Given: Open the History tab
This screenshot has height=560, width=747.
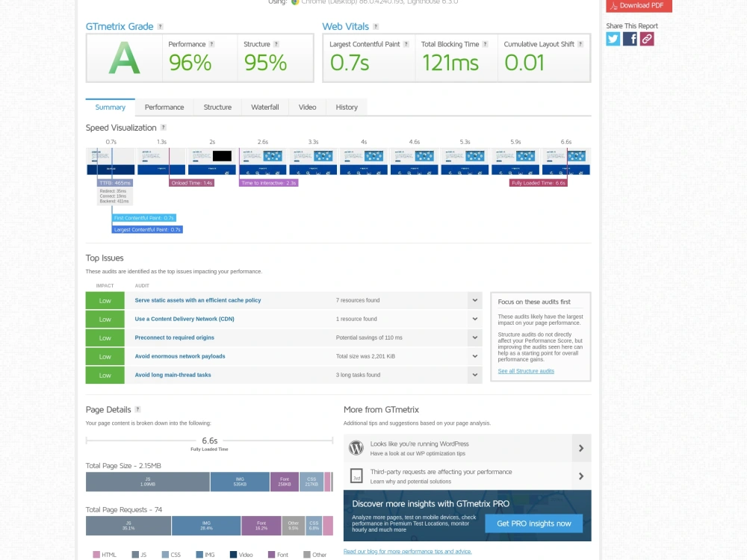Looking at the screenshot, I should tap(347, 107).
